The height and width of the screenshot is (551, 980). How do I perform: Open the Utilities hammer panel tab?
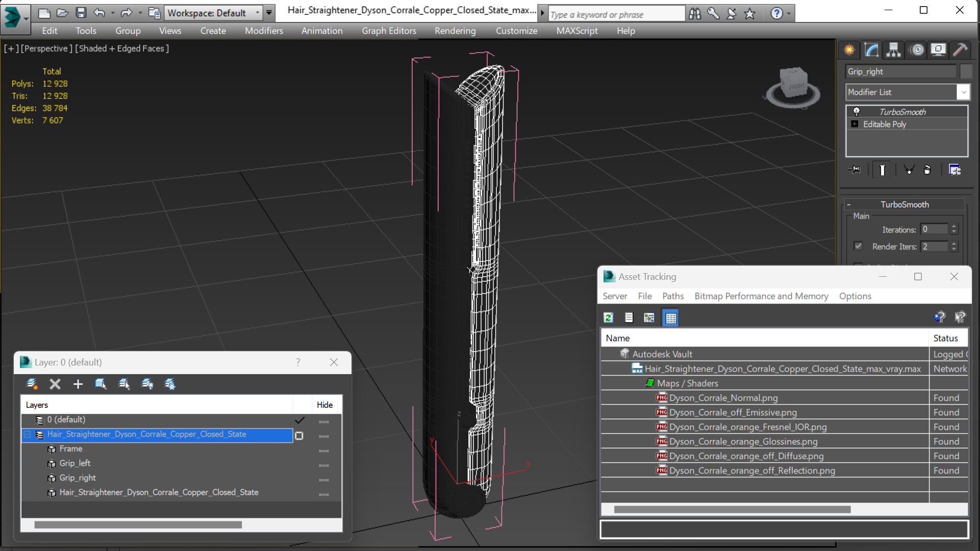coord(960,50)
